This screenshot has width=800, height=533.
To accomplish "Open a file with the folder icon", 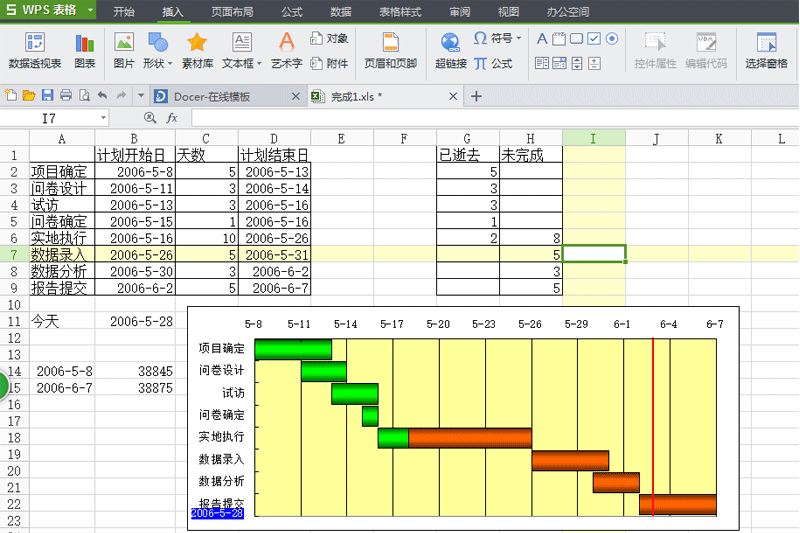I will 29,95.
